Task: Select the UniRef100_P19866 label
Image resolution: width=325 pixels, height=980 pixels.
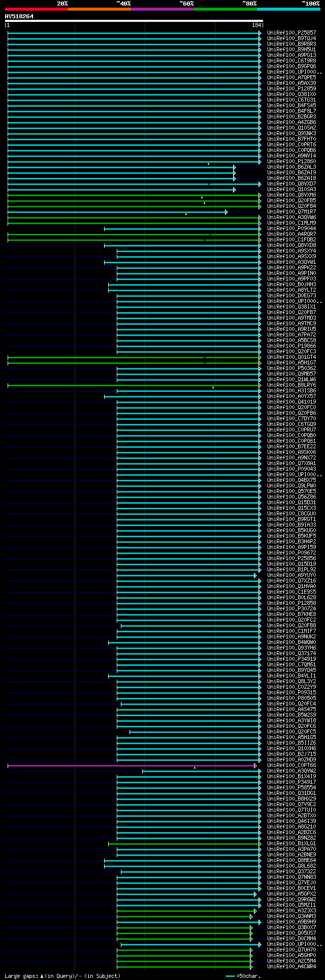Action: [x=291, y=346]
